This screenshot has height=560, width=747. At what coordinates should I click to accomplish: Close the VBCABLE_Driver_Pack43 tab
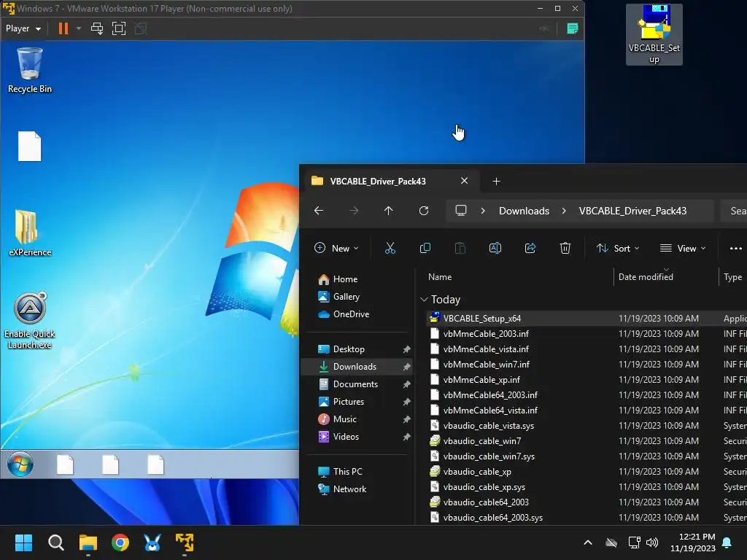[464, 181]
